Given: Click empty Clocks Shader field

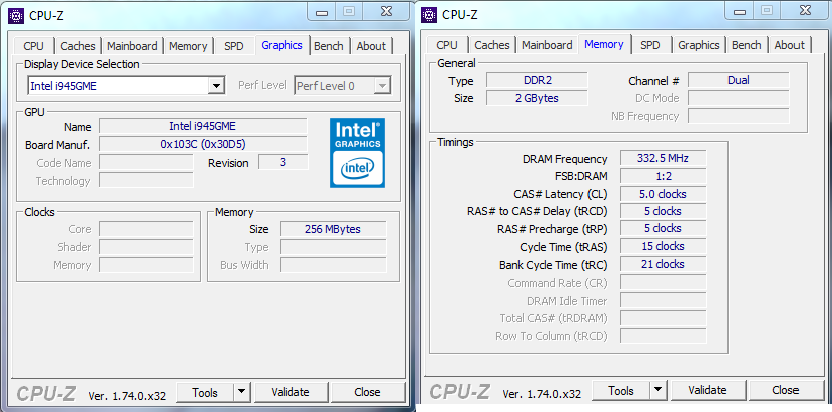Looking at the screenshot, I should point(146,247).
